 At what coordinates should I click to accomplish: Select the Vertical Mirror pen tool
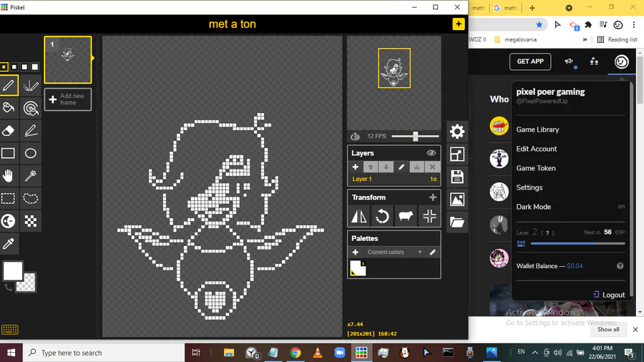[x=31, y=85]
